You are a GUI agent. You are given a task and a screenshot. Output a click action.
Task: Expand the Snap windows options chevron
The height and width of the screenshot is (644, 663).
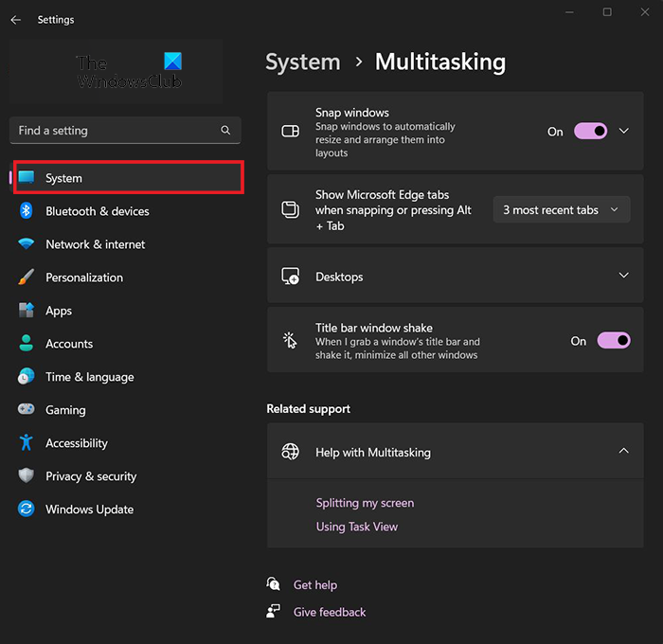pos(624,131)
